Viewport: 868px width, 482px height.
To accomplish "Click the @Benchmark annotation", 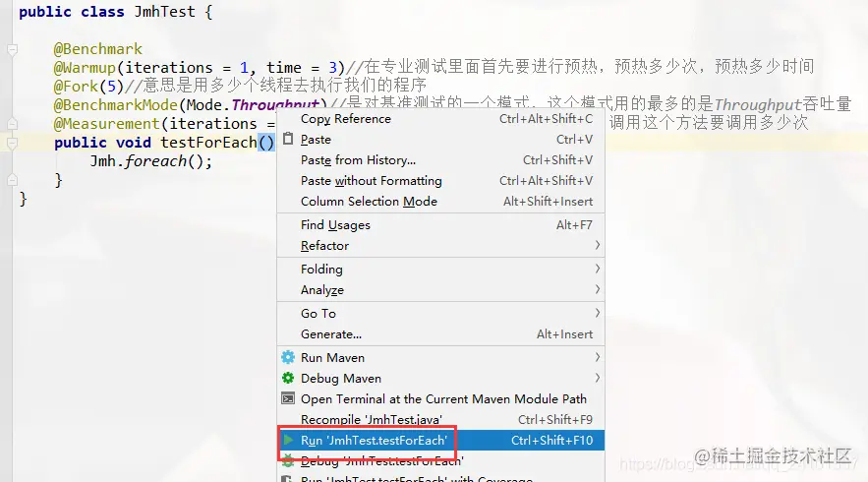I will (x=98, y=49).
